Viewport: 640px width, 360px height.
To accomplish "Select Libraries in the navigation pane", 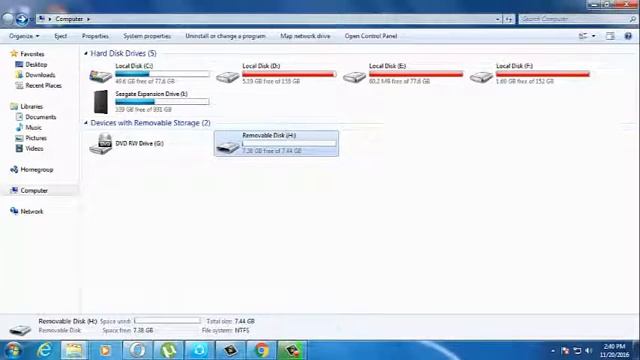I will [x=31, y=107].
